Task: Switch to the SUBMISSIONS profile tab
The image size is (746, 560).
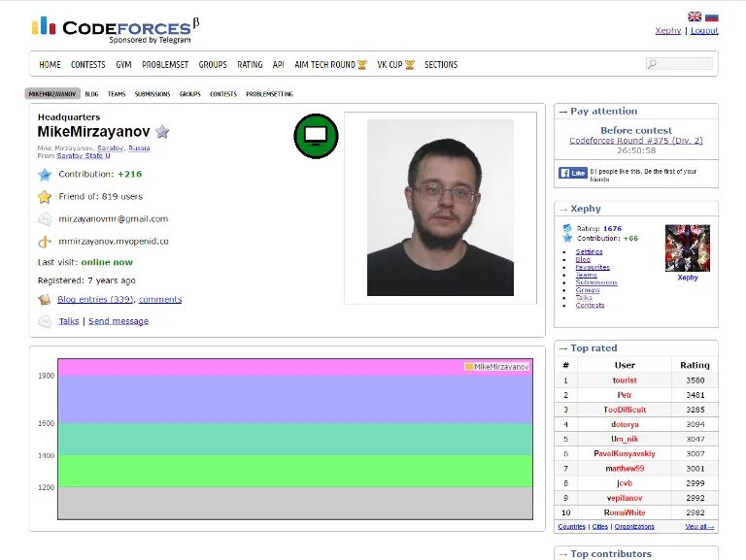Action: tap(153, 94)
